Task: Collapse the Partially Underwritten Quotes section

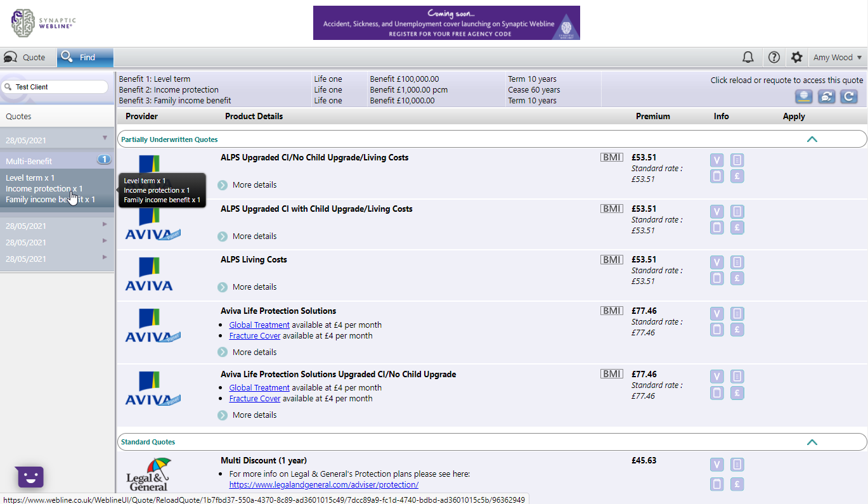Action: point(812,139)
